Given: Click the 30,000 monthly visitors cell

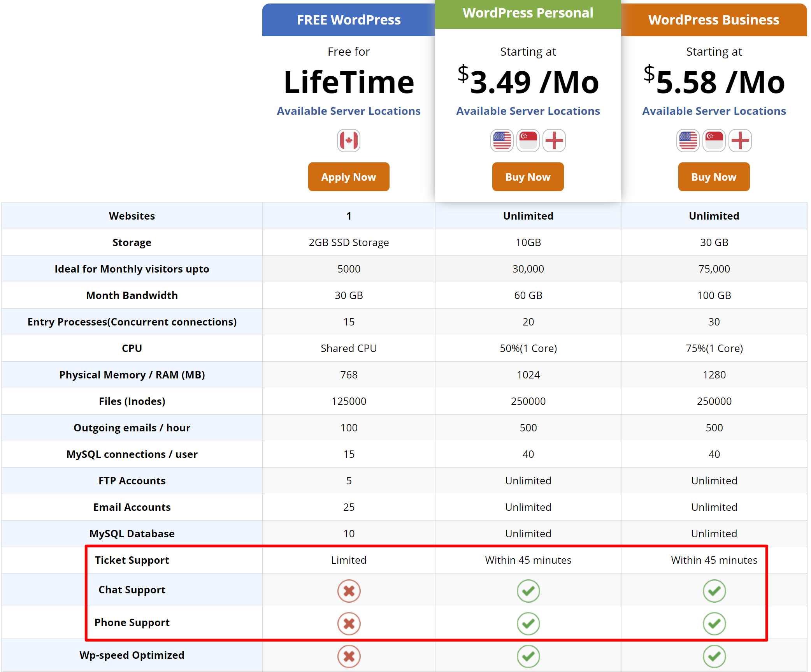Looking at the screenshot, I should pyautogui.click(x=528, y=269).
